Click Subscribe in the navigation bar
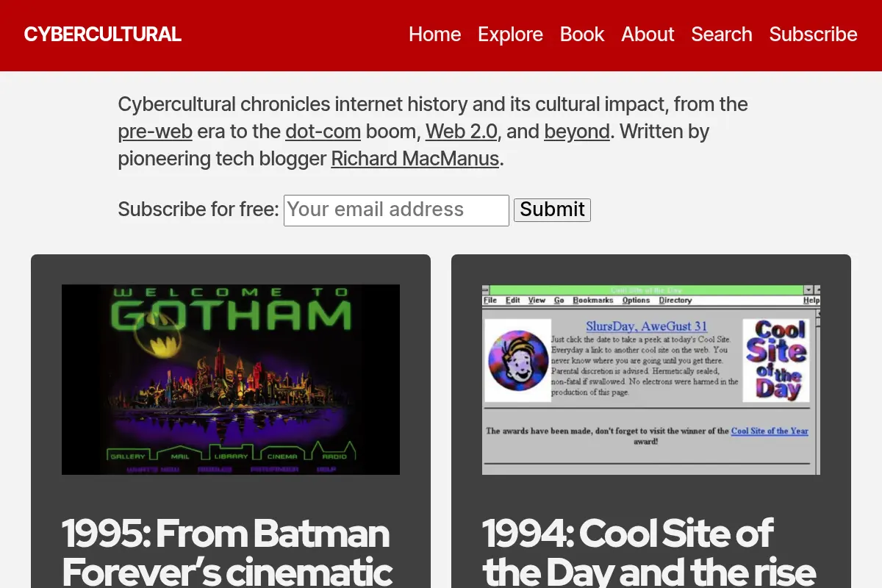Image resolution: width=882 pixels, height=588 pixels. point(813,35)
